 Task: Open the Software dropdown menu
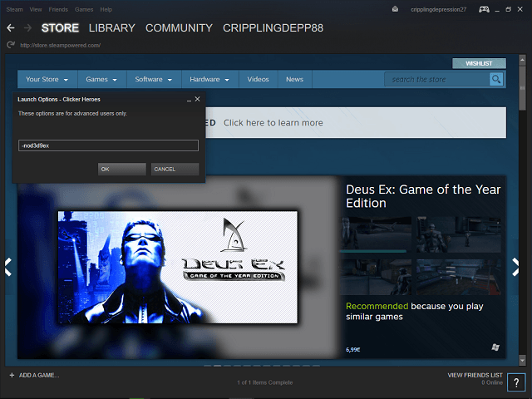(154, 80)
